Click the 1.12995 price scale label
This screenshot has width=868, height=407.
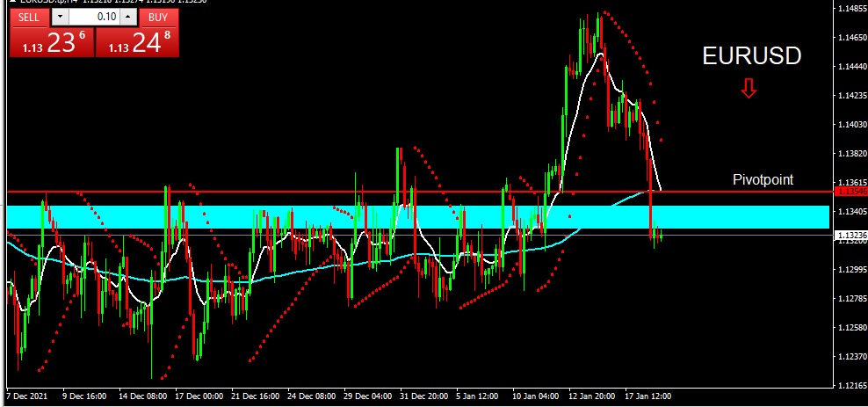point(853,270)
